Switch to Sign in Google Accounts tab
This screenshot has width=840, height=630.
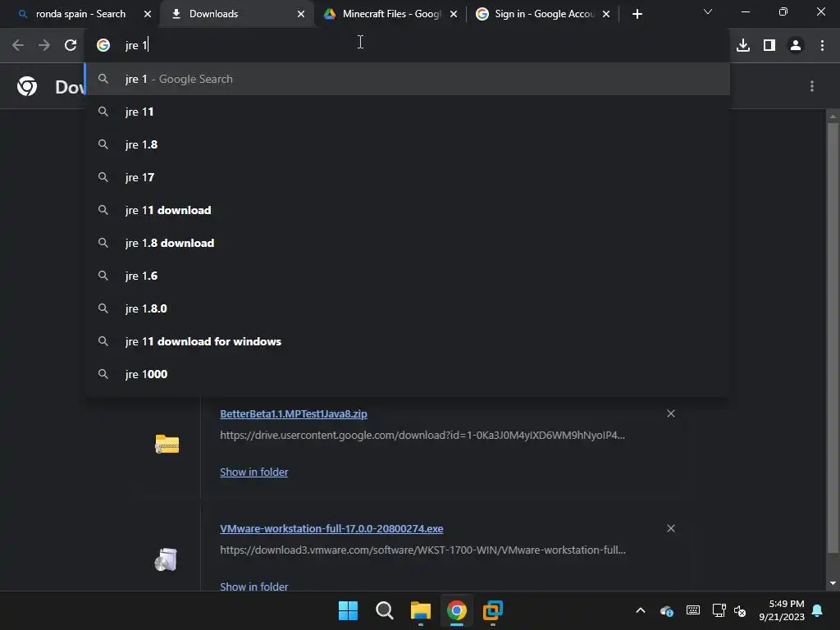pyautogui.click(x=543, y=14)
